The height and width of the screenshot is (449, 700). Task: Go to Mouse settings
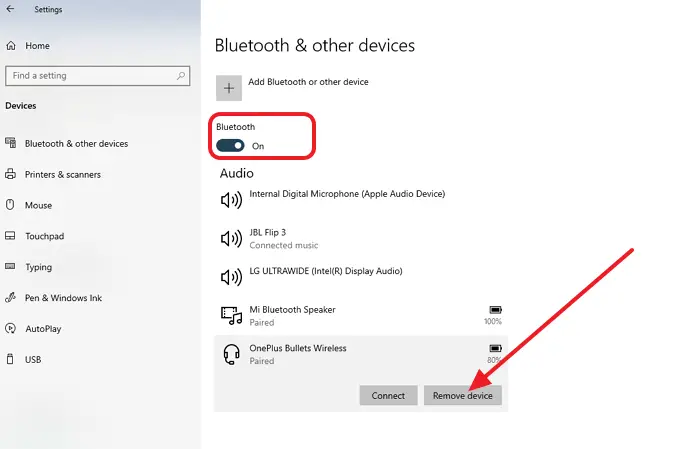(38, 206)
